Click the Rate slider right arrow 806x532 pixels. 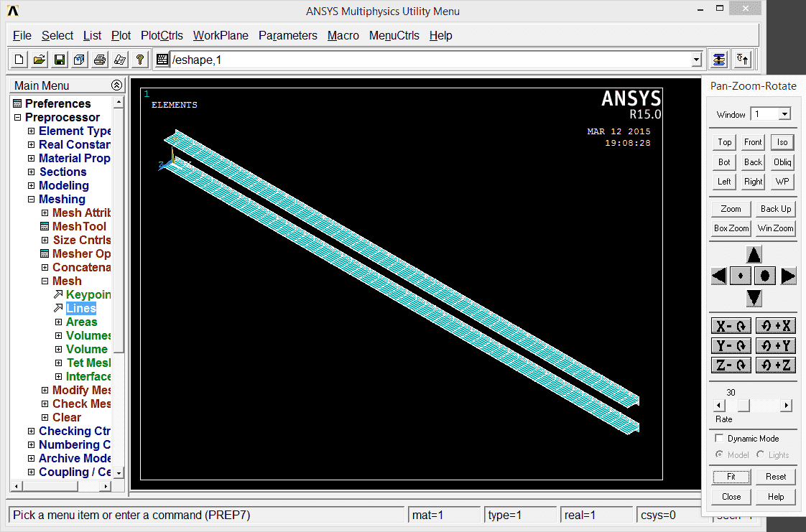[x=786, y=406]
